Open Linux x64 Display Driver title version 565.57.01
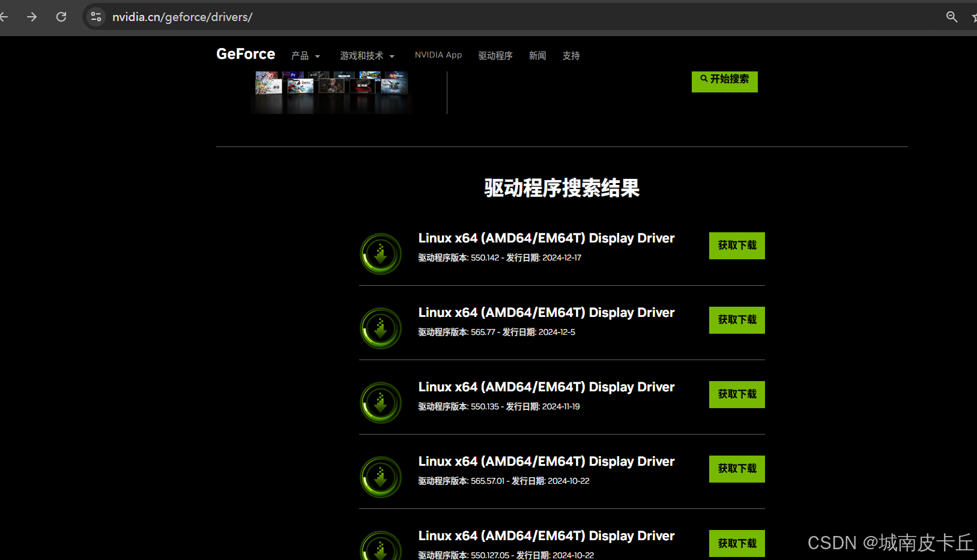 pyautogui.click(x=546, y=462)
